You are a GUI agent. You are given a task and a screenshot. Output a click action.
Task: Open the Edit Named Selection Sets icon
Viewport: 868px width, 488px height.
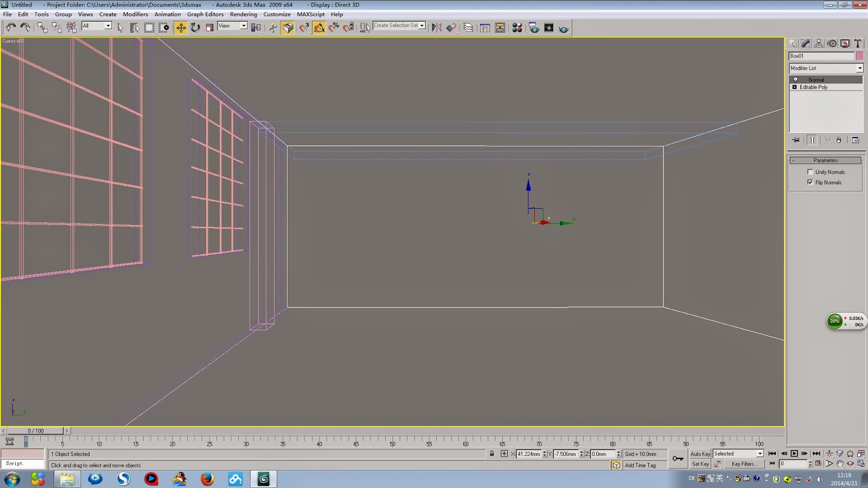(x=365, y=28)
